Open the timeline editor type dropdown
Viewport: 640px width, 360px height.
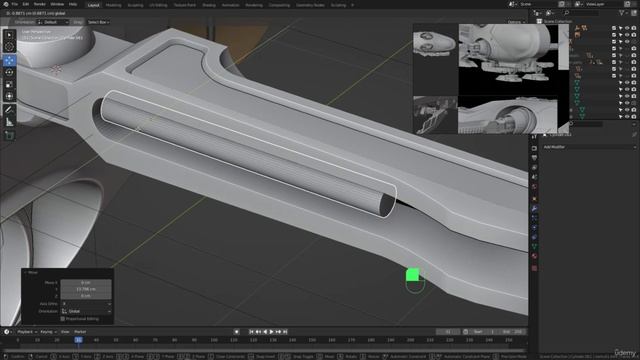click(x=8, y=332)
